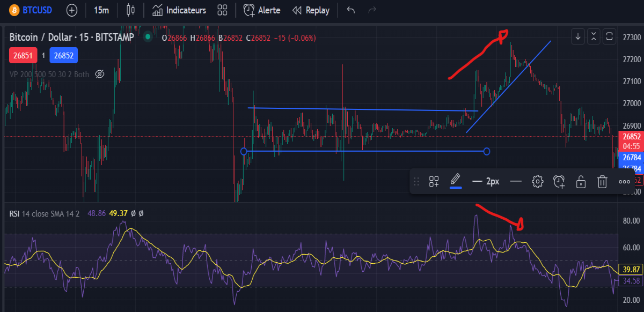
Task: Add an alert on the selected line
Action: pyautogui.click(x=559, y=182)
